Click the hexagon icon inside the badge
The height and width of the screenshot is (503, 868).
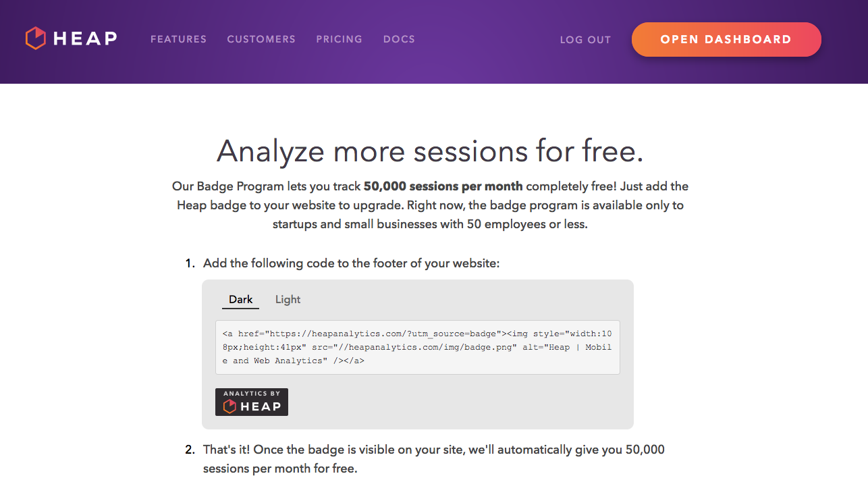[x=230, y=406]
